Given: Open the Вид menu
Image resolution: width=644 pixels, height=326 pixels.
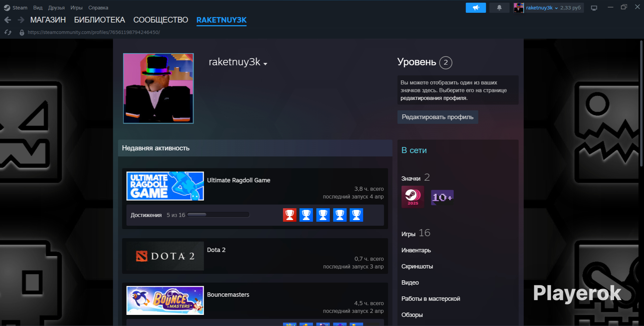Looking at the screenshot, I should click(x=38, y=8).
